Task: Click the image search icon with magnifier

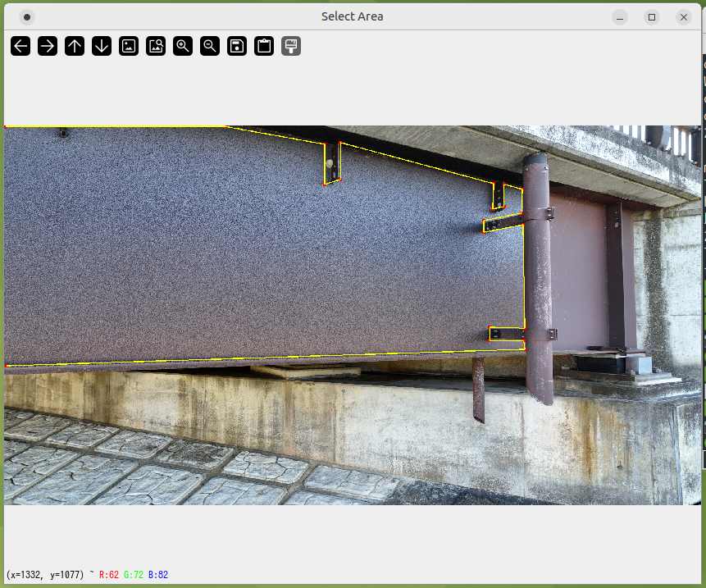Action: 156,46
